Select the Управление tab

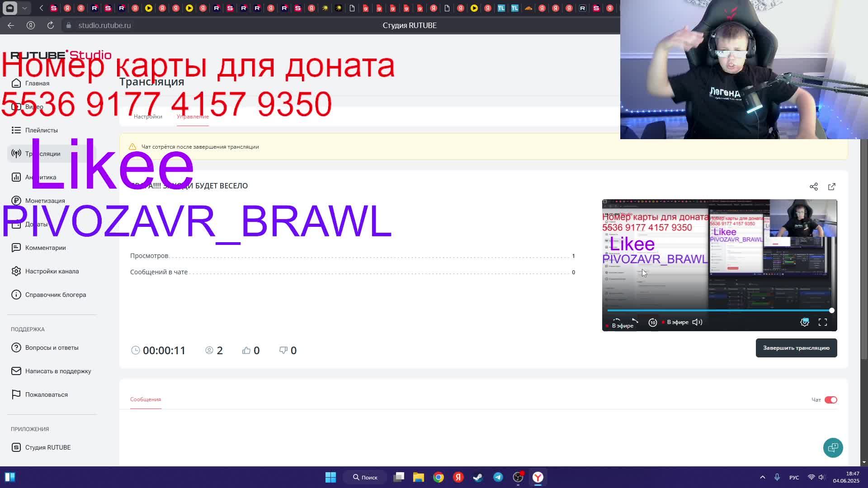[193, 117]
